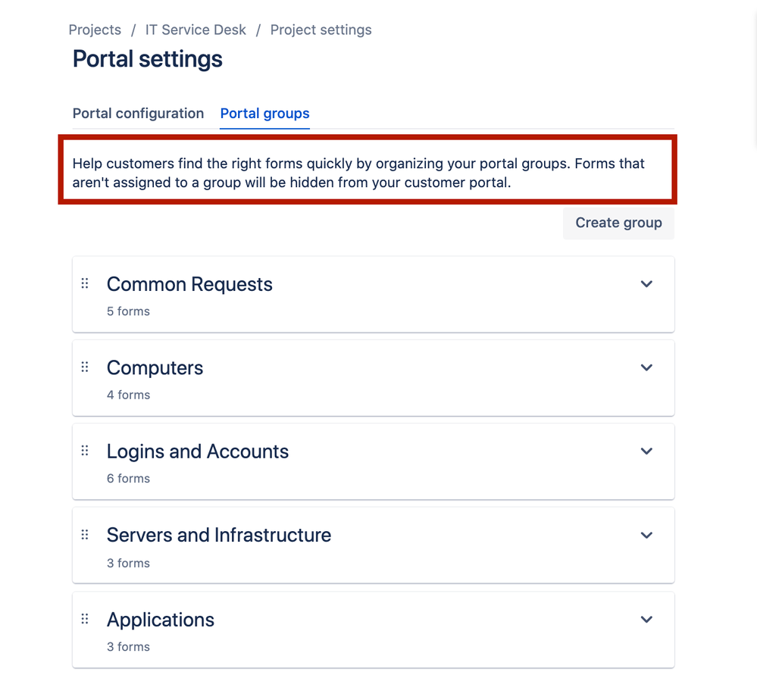Select the Portal groups tab
This screenshot has width=757, height=700.
(264, 114)
